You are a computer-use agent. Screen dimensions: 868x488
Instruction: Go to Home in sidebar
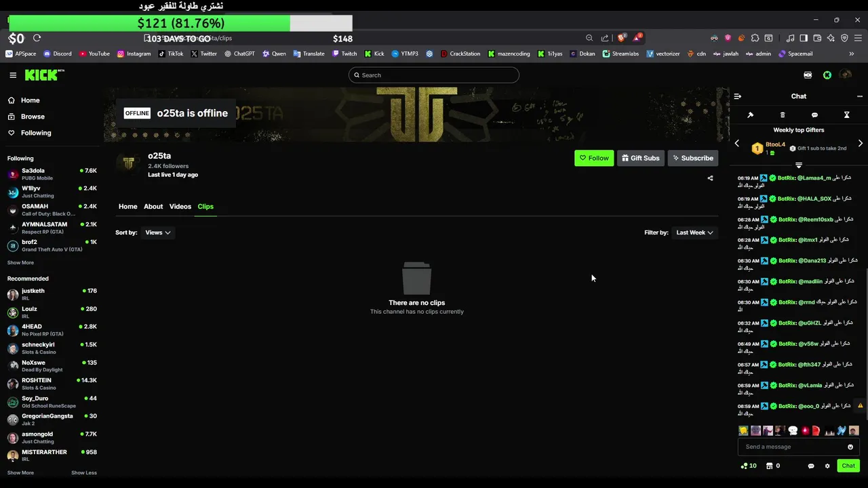click(30, 100)
